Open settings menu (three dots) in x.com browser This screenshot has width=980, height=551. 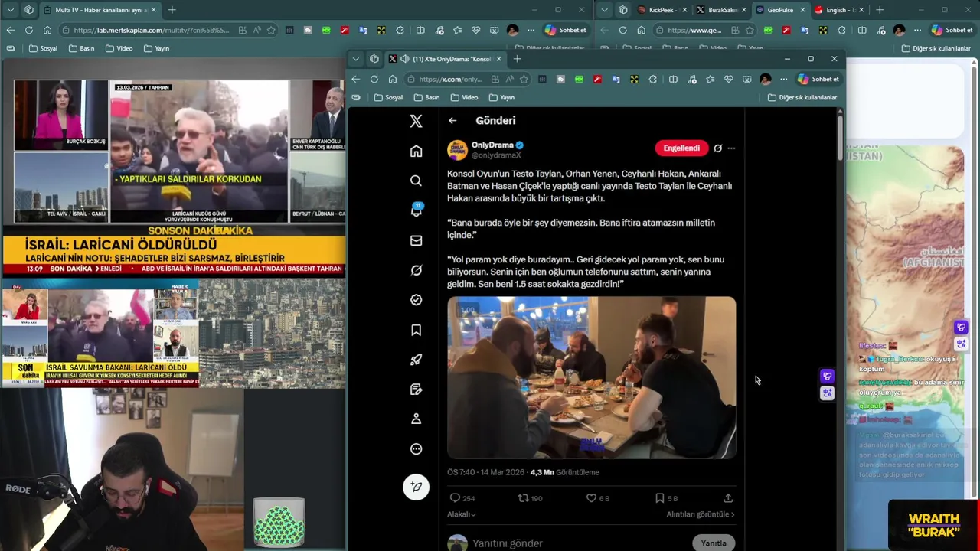tap(783, 80)
